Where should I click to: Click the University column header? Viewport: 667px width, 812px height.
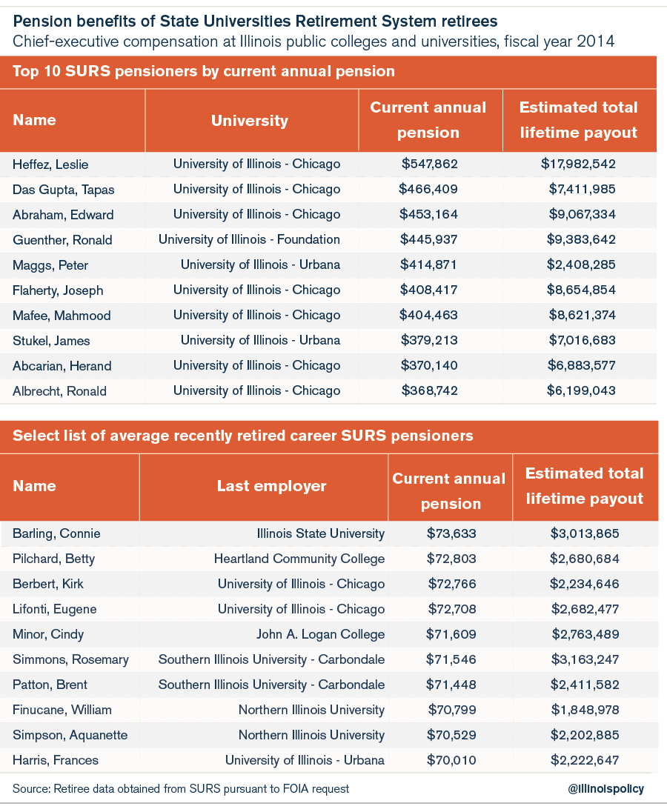(250, 121)
